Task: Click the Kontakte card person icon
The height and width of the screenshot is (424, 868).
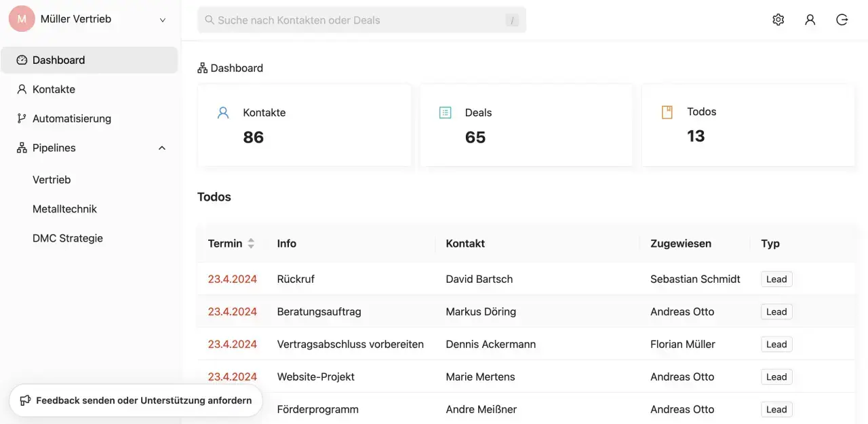Action: point(223,113)
